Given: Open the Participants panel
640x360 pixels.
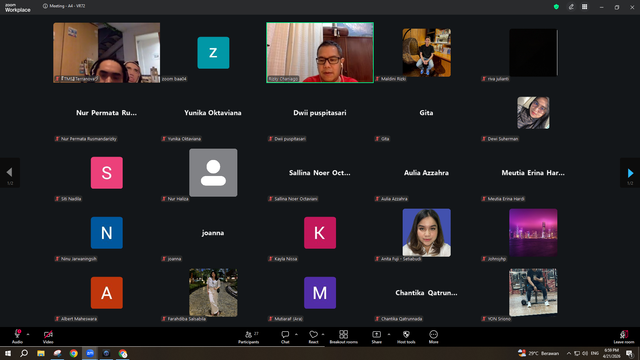Looking at the screenshot, I should pyautogui.click(x=249, y=337).
